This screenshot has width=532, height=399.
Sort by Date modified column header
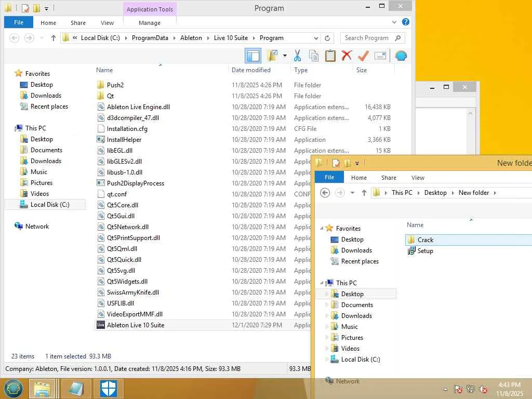[251, 70]
